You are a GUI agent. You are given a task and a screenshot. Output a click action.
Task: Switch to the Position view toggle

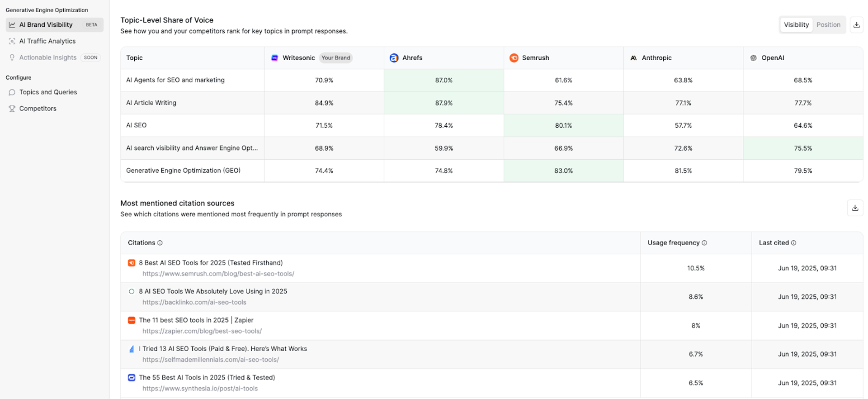828,25
